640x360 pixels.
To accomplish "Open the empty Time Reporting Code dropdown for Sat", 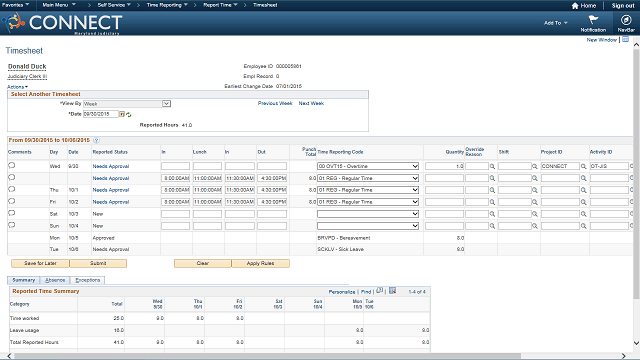I will (x=368, y=214).
